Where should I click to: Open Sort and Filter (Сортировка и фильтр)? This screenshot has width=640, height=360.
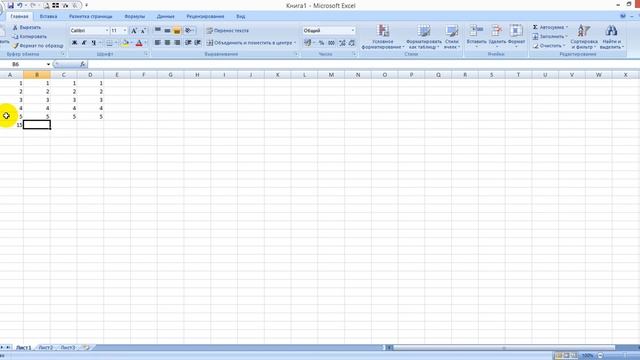(584, 37)
